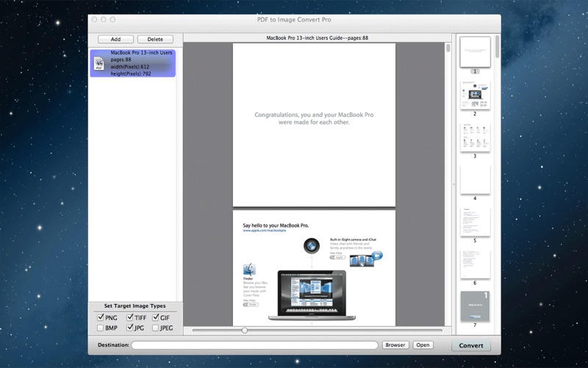Click the Convert button
This screenshot has width=588, height=368.
(x=471, y=345)
